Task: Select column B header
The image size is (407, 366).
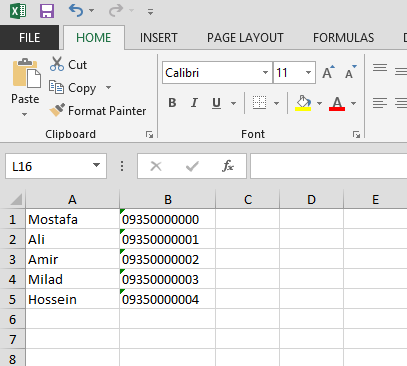Action: [x=168, y=199]
